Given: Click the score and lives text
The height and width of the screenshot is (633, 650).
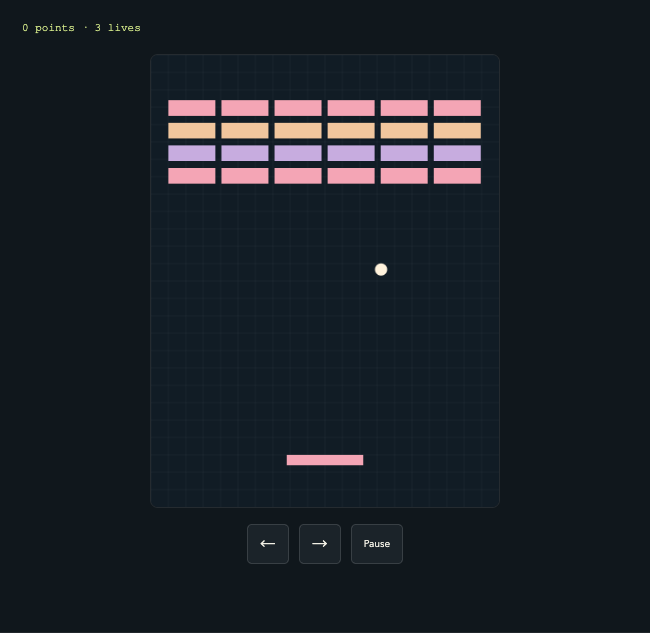Looking at the screenshot, I should point(81,28).
